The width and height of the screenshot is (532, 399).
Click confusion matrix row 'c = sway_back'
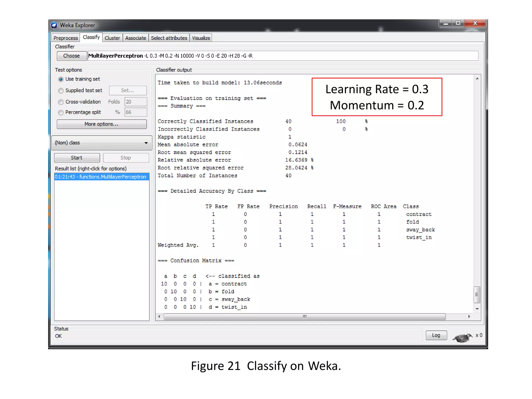(207, 300)
